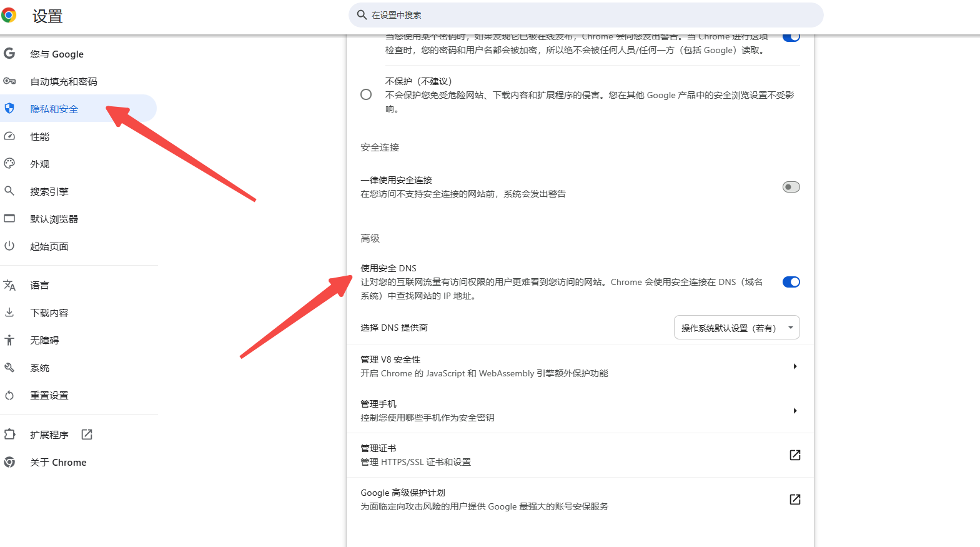The width and height of the screenshot is (980, 547).
Task: Click the 一律使用安全连接 title text
Action: click(x=396, y=180)
